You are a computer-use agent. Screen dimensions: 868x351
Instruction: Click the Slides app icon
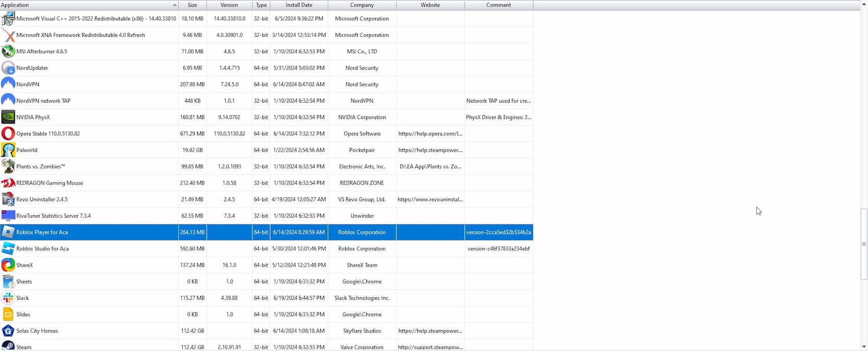(x=8, y=314)
